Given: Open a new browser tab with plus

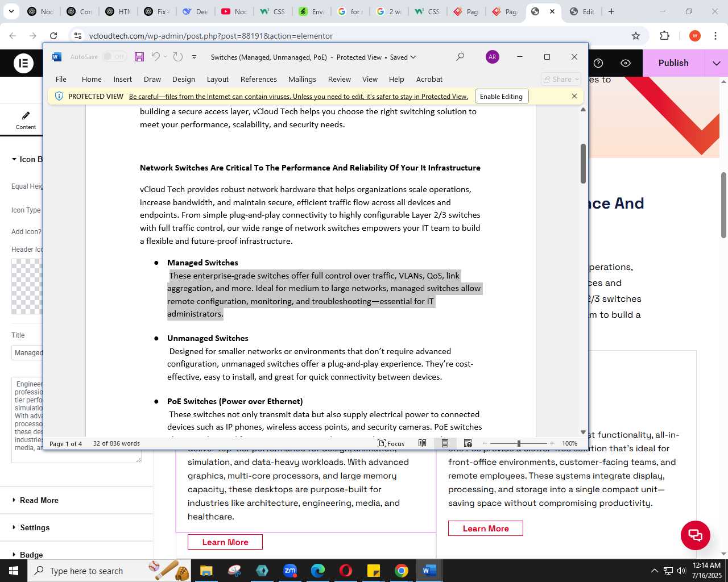Looking at the screenshot, I should (x=611, y=11).
